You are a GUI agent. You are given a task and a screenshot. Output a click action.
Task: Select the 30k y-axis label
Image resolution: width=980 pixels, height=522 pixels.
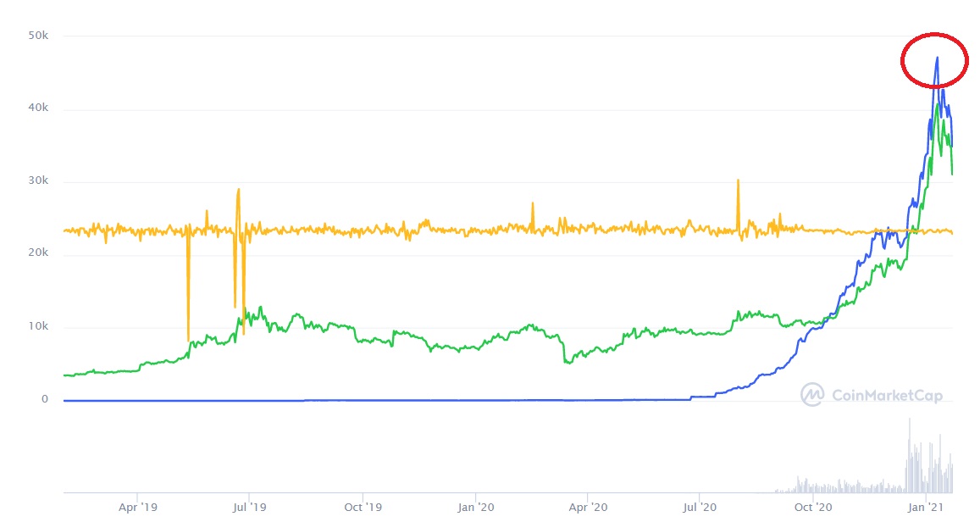tap(38, 180)
